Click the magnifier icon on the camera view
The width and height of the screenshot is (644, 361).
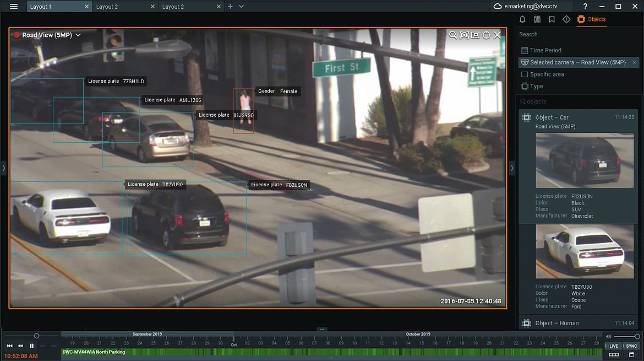point(453,35)
